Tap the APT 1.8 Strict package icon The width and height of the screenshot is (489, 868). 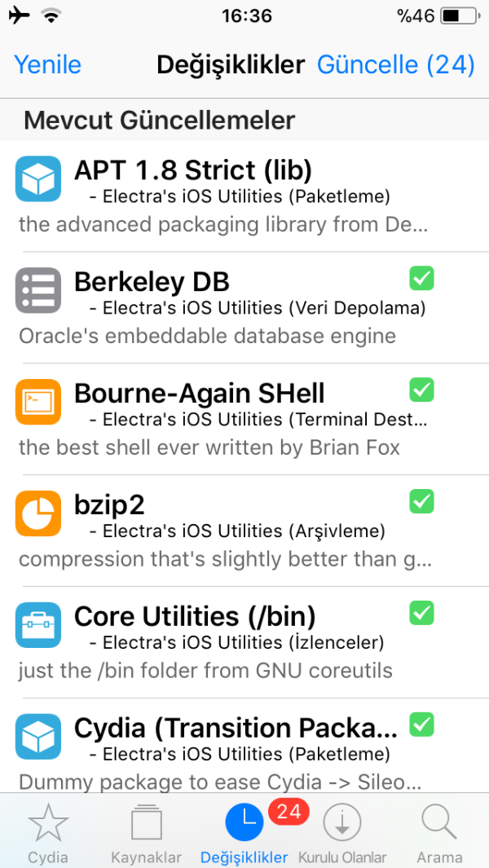tap(38, 178)
